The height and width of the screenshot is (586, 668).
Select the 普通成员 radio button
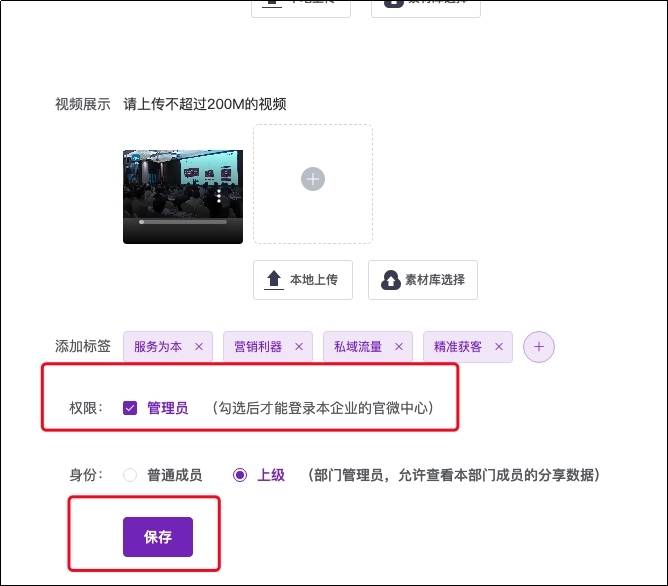(x=130, y=475)
